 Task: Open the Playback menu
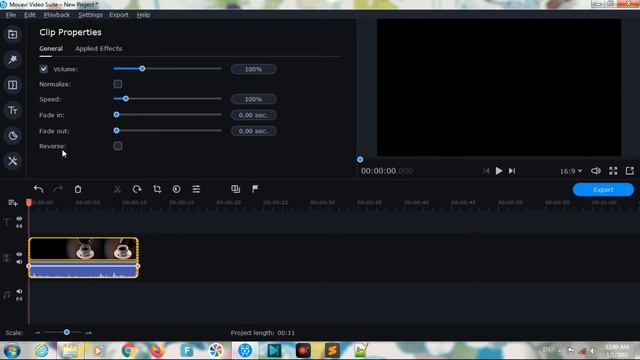click(x=57, y=15)
